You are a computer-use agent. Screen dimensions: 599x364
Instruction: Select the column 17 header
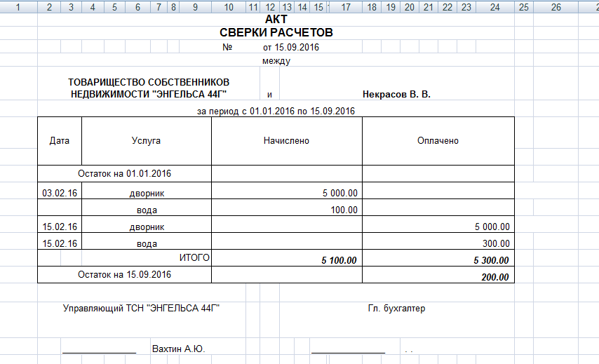(345, 8)
